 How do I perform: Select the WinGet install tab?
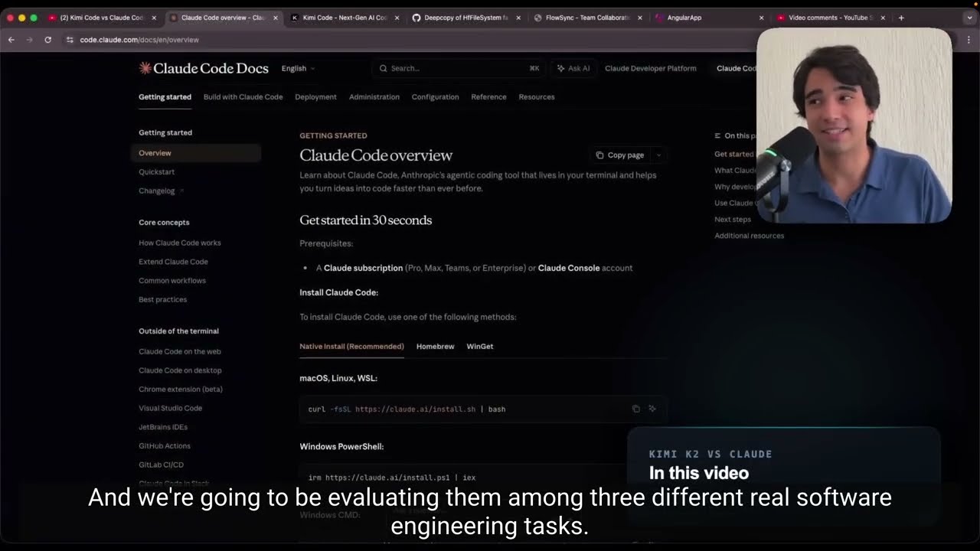(480, 347)
